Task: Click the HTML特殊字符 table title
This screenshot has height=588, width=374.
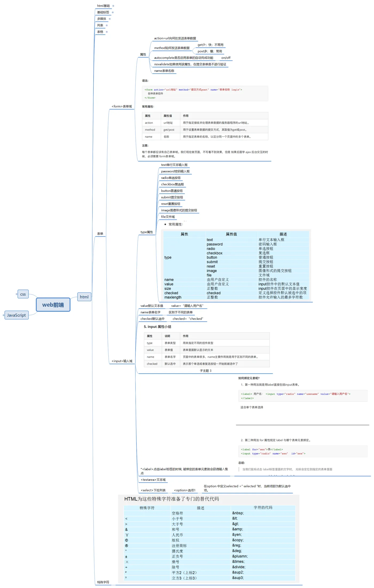Action: pyautogui.click(x=172, y=499)
